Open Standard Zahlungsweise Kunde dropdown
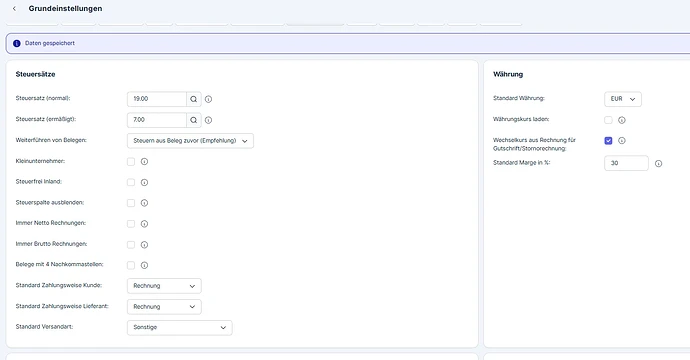The height and width of the screenshot is (360, 690). (x=164, y=286)
